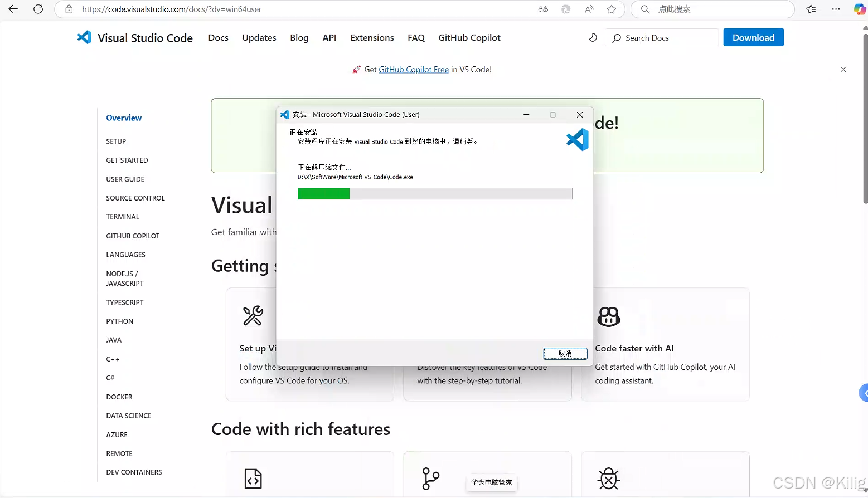Open the FAQ page
Viewport: 868px width, 498px height.
point(416,37)
